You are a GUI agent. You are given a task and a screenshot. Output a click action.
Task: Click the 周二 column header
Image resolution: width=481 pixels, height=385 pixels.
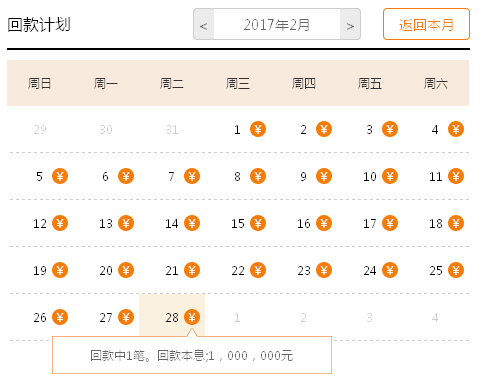(x=172, y=83)
